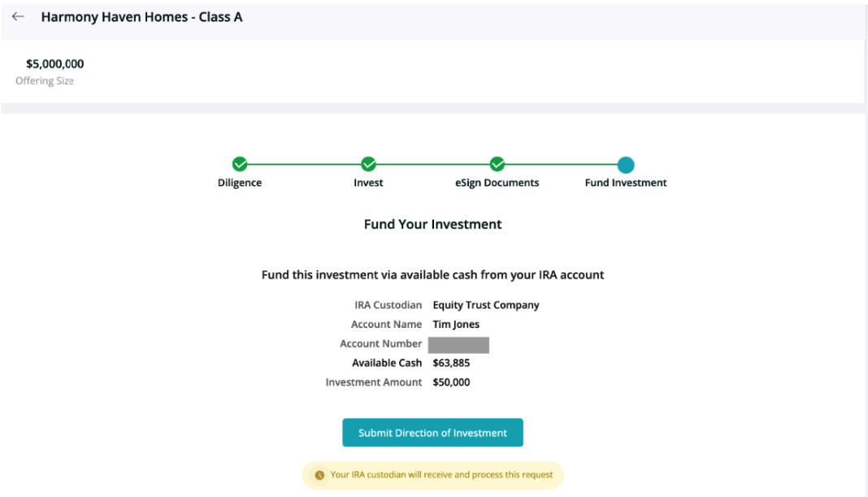Screen dimensions: 868x497
Task: Click the masked Account Number field
Action: pyautogui.click(x=459, y=344)
